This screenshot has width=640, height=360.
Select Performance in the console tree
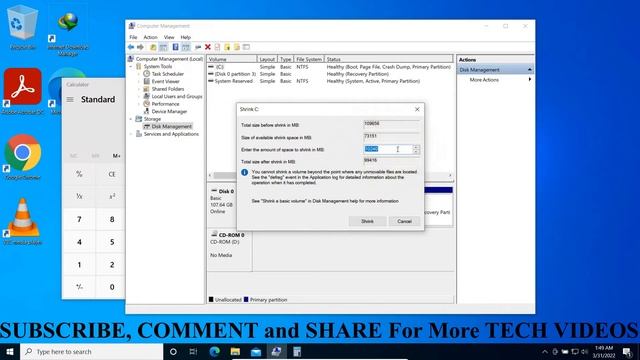(165, 104)
